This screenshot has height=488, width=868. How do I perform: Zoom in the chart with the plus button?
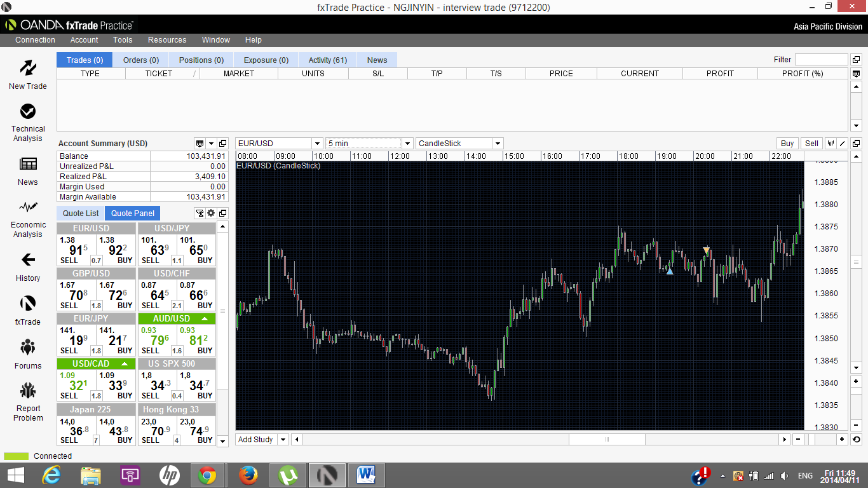coord(842,440)
